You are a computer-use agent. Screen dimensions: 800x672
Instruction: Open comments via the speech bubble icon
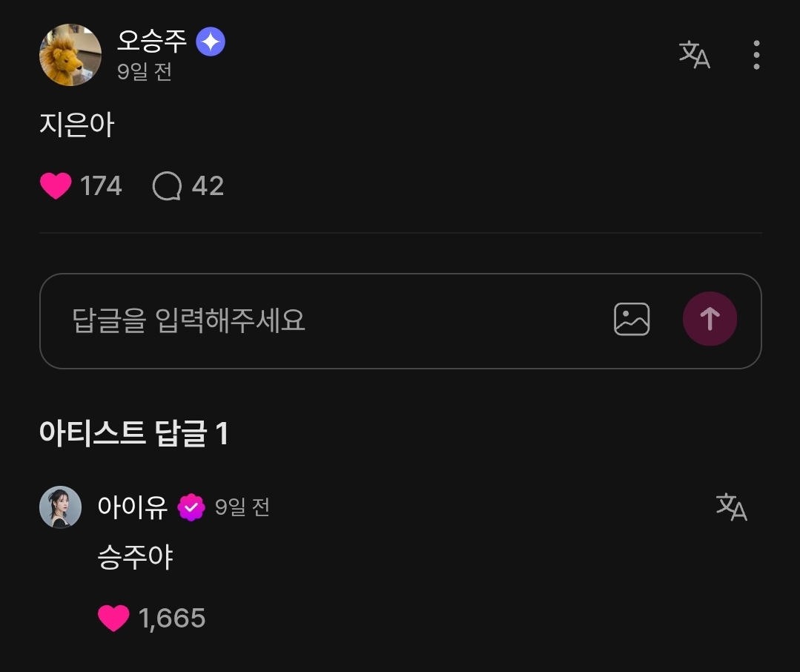(167, 186)
